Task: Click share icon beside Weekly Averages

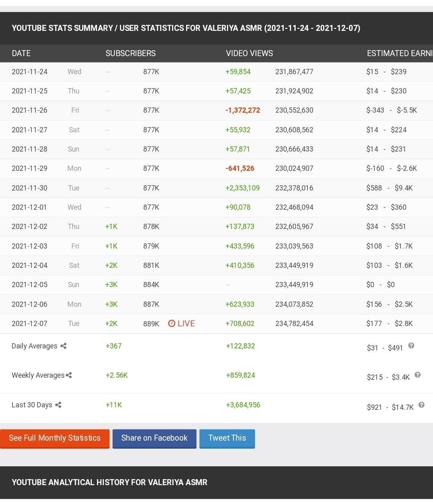Action: (x=69, y=375)
